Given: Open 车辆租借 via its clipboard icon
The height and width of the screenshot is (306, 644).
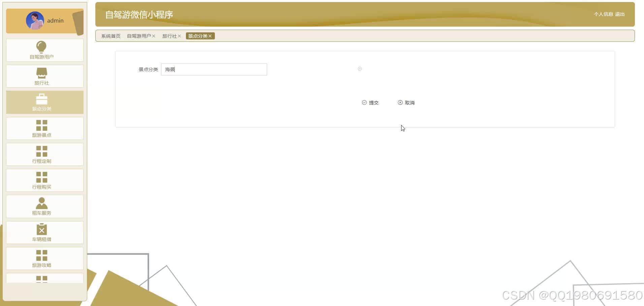Looking at the screenshot, I should click(x=41, y=229).
